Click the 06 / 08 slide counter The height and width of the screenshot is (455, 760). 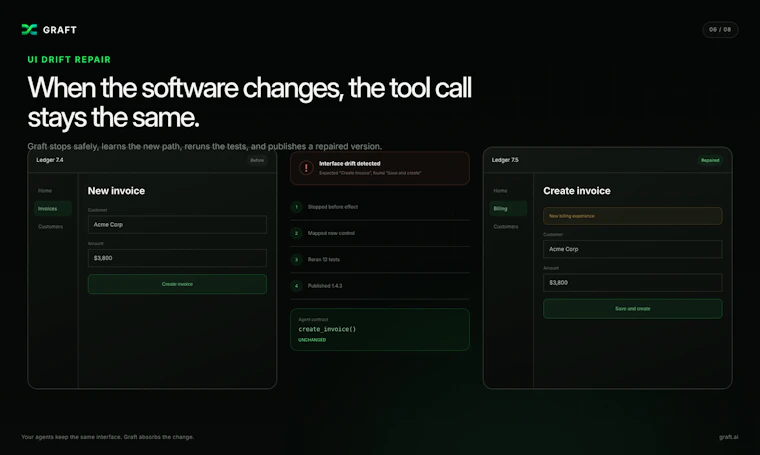720,30
